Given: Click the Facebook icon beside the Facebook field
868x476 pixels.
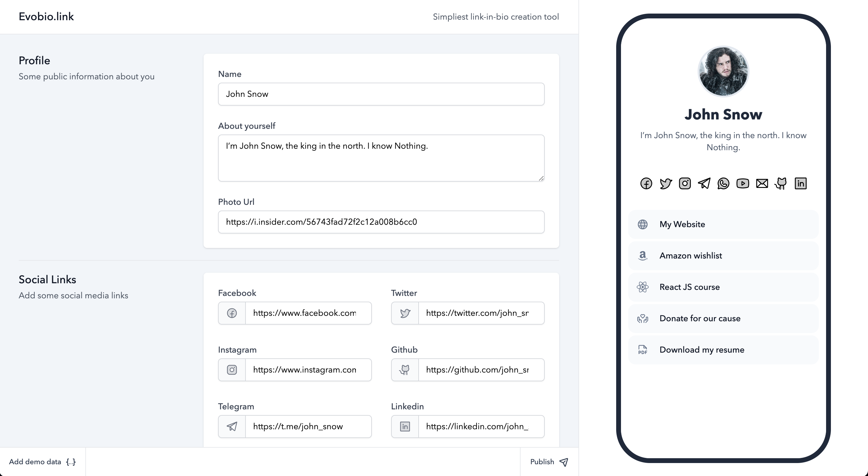Looking at the screenshot, I should [232, 313].
